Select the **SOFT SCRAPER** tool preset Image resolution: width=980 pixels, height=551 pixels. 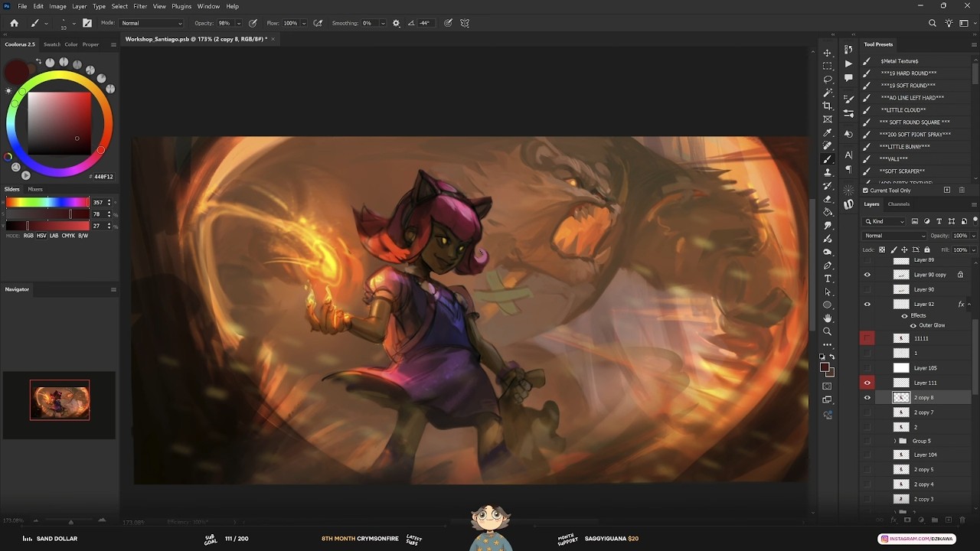903,171
